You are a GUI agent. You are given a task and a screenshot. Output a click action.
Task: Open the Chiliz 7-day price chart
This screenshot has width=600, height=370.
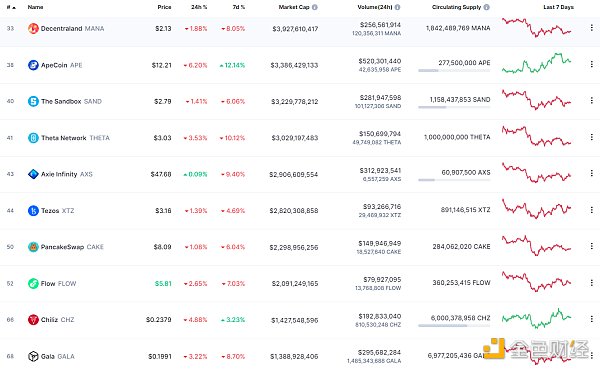point(536,318)
